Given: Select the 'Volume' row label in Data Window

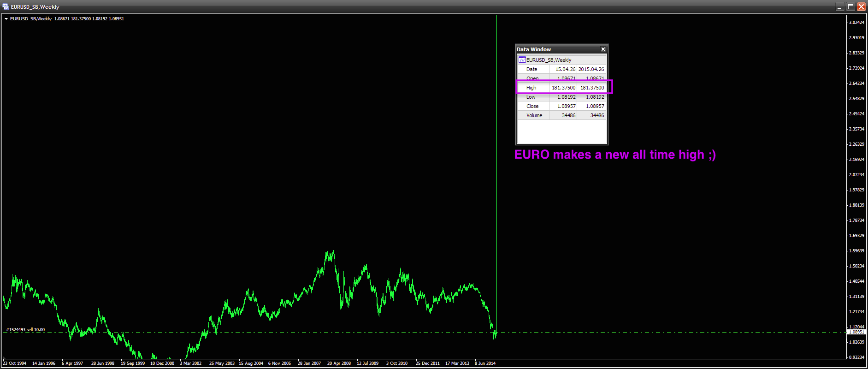Looking at the screenshot, I should pyautogui.click(x=534, y=115).
